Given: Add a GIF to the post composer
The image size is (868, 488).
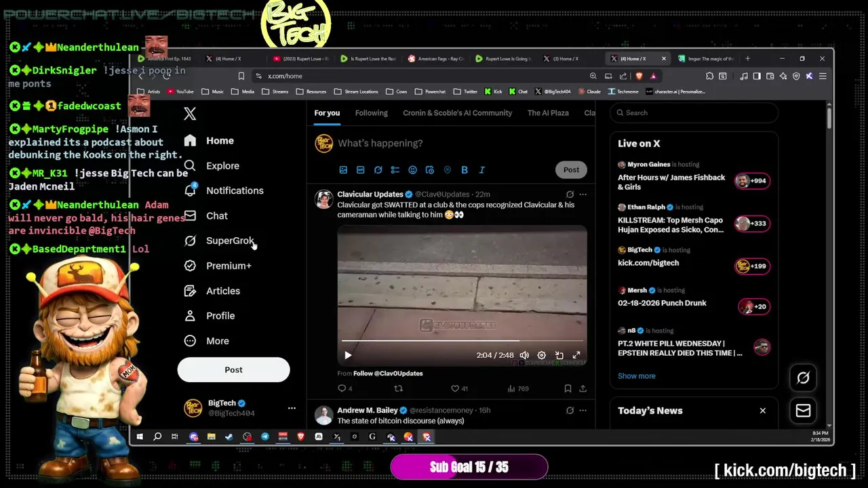Looking at the screenshot, I should point(360,169).
